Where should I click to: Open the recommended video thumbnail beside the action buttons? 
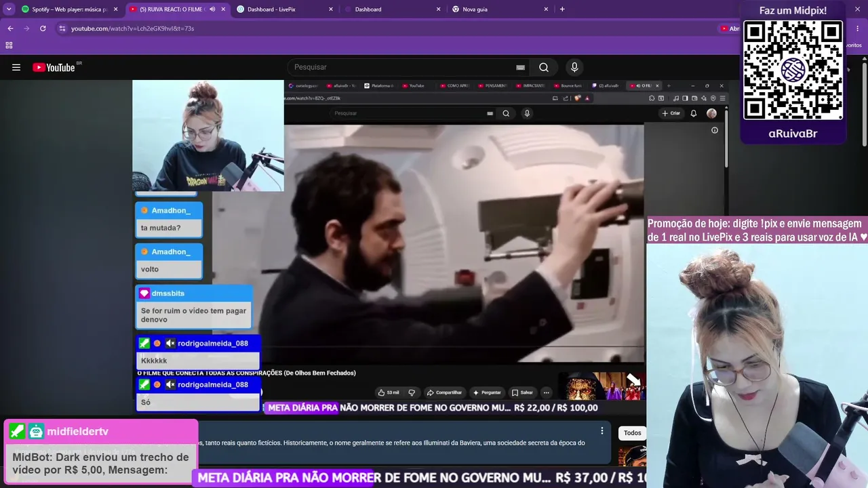click(x=602, y=386)
